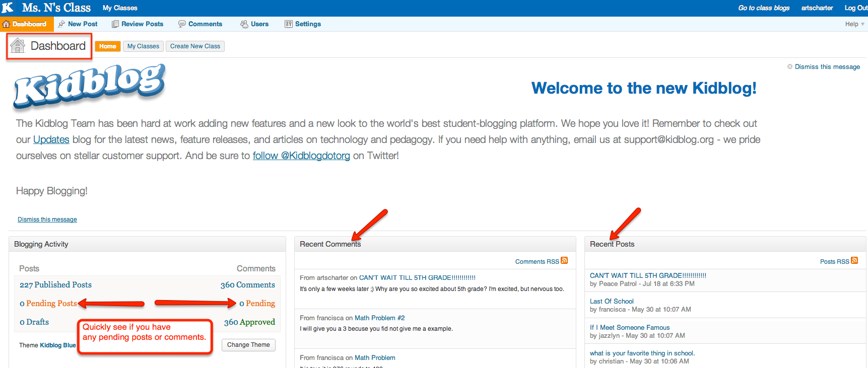
Task: Switch to the Home tab
Action: pyautogui.click(x=108, y=46)
